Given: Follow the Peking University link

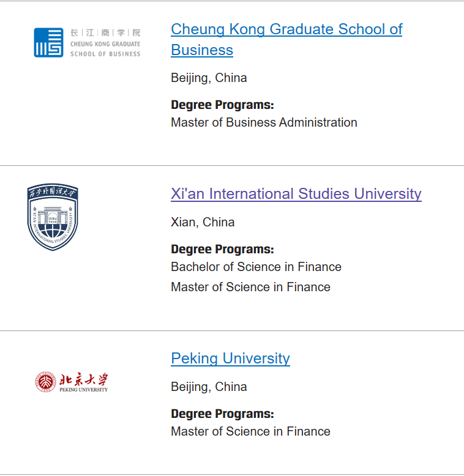Looking at the screenshot, I should point(230,359).
